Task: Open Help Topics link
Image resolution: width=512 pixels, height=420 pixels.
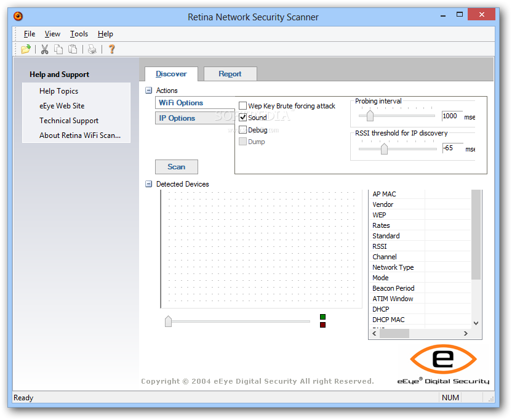Action: point(59,91)
